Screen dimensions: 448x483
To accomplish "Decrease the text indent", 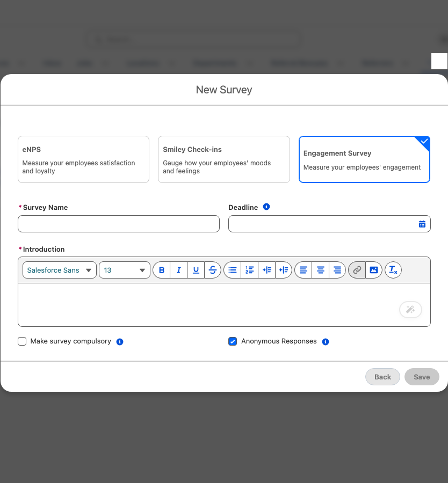I will [284, 270].
